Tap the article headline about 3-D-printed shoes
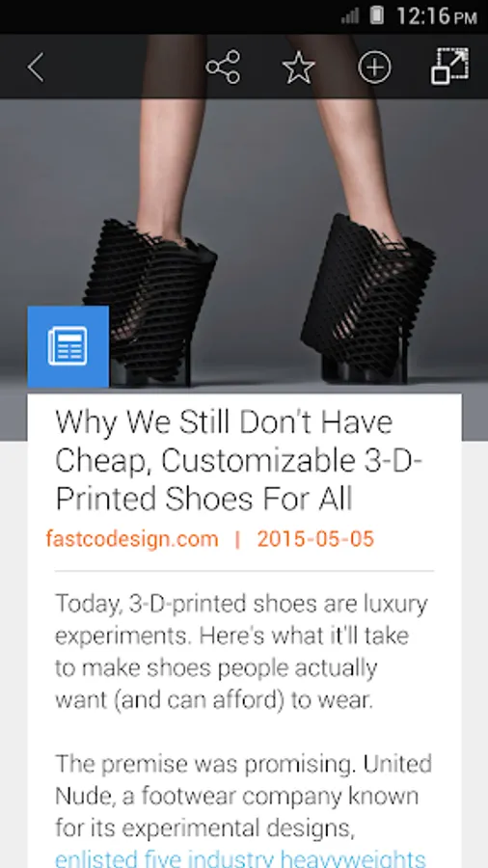488x868 pixels. [238, 461]
